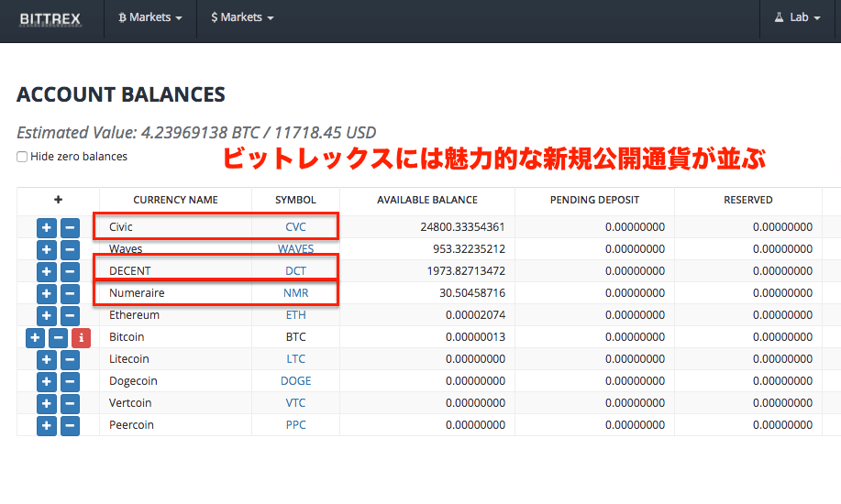Click the withdraw minus icon for Dogecoin

pyautogui.click(x=70, y=382)
